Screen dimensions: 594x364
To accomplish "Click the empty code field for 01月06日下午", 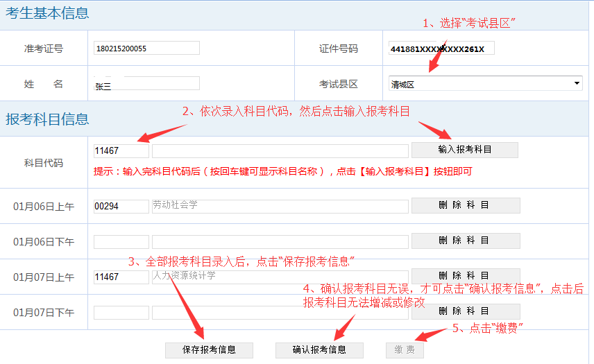I will (121, 242).
